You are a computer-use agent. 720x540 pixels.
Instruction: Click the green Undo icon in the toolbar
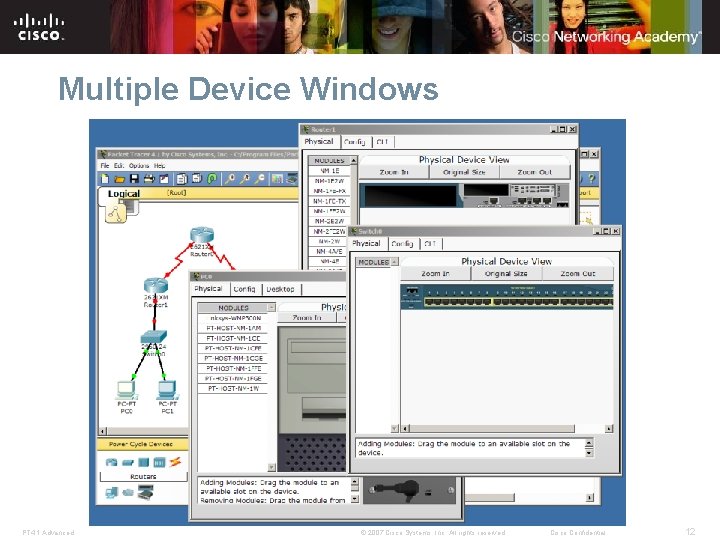(212, 179)
